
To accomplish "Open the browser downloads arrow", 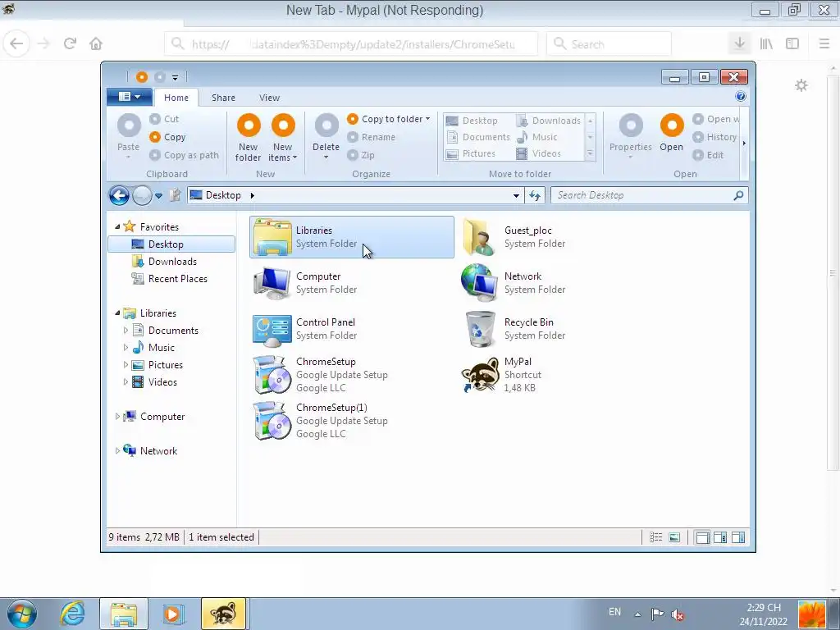I will (739, 44).
